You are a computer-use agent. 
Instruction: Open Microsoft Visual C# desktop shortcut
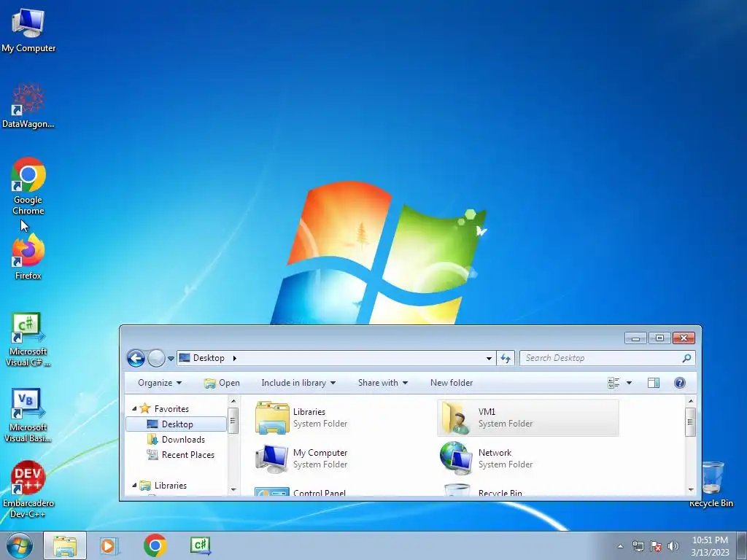(28, 339)
